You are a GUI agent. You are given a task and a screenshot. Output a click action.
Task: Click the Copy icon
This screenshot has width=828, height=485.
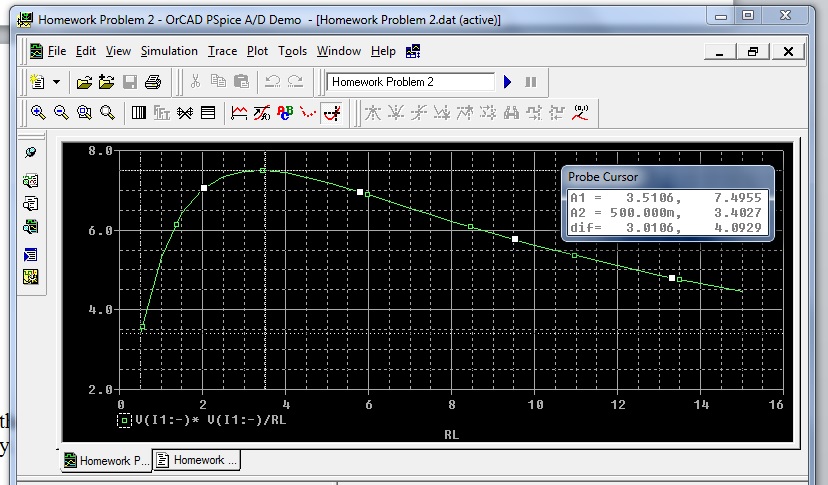click(x=218, y=81)
